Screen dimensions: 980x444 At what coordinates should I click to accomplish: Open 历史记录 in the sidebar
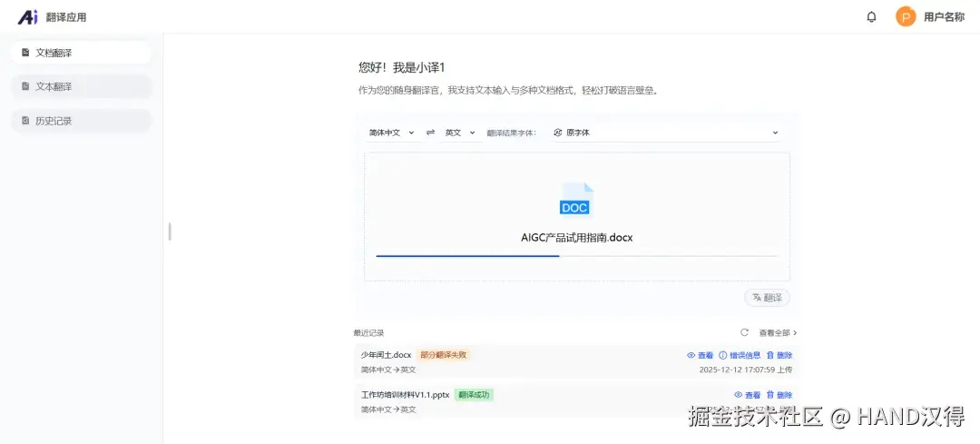82,121
